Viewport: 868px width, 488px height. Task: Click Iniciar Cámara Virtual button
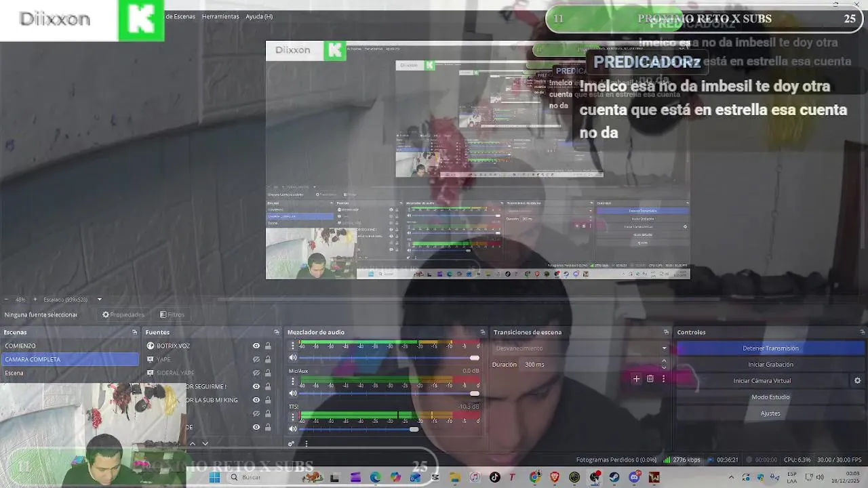click(x=762, y=381)
